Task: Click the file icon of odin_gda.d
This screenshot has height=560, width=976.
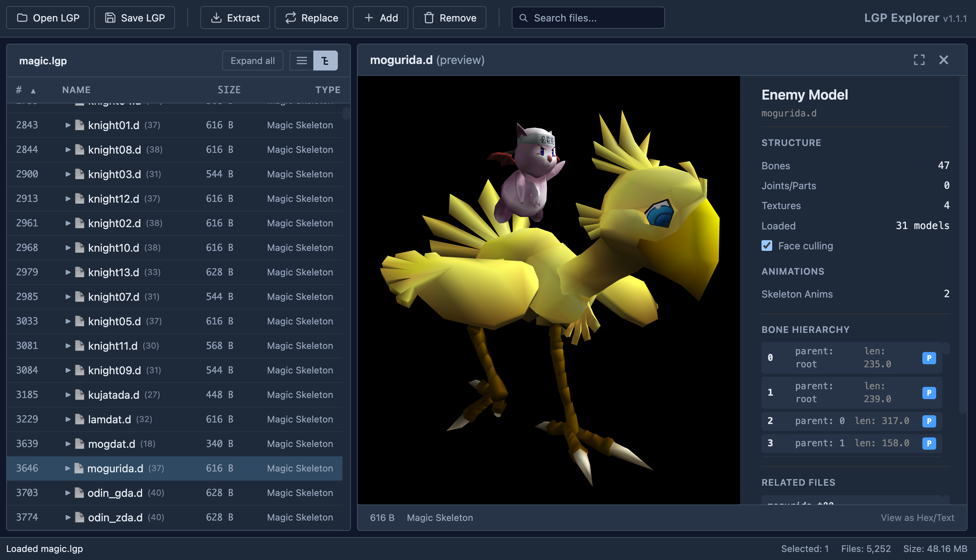Action: (79, 493)
